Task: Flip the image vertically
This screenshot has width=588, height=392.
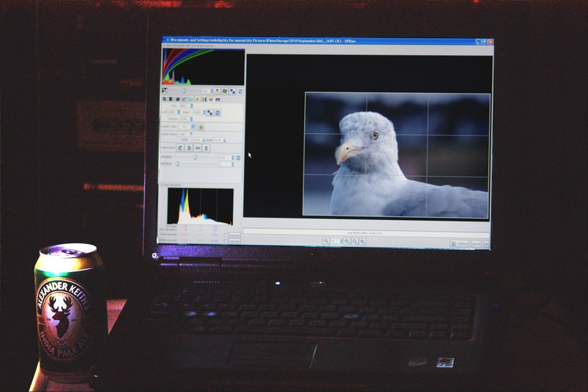Action: (x=207, y=147)
